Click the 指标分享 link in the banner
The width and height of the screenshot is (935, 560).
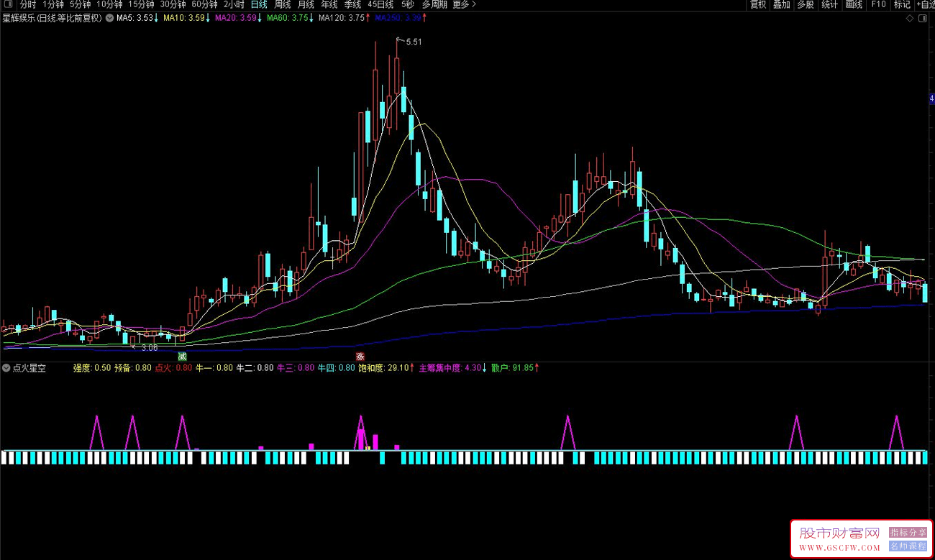click(x=908, y=533)
